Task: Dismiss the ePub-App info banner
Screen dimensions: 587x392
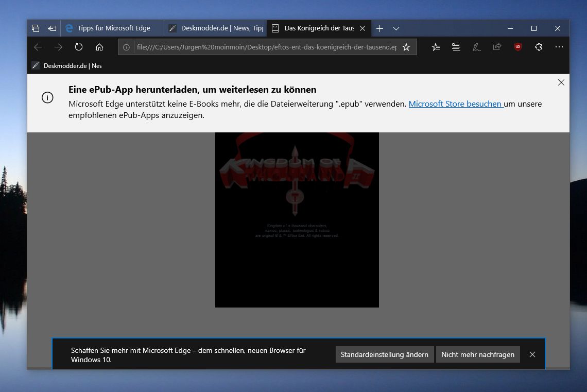Action: point(561,82)
